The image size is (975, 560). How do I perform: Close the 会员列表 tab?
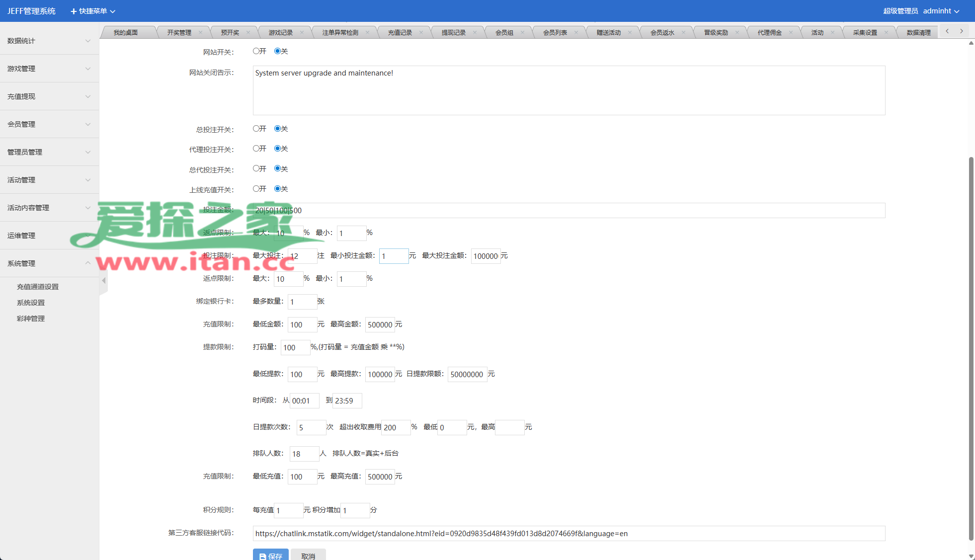576,32
